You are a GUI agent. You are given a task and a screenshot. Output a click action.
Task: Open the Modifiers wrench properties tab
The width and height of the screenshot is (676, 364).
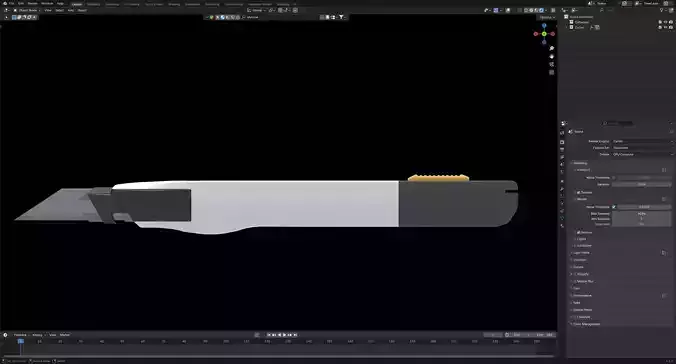click(562, 189)
